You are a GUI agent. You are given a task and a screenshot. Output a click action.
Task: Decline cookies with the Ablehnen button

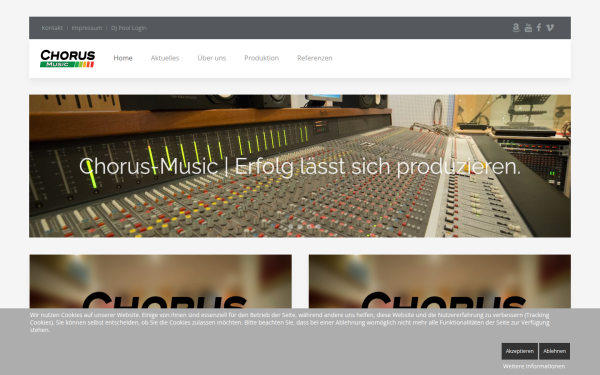tap(554, 351)
